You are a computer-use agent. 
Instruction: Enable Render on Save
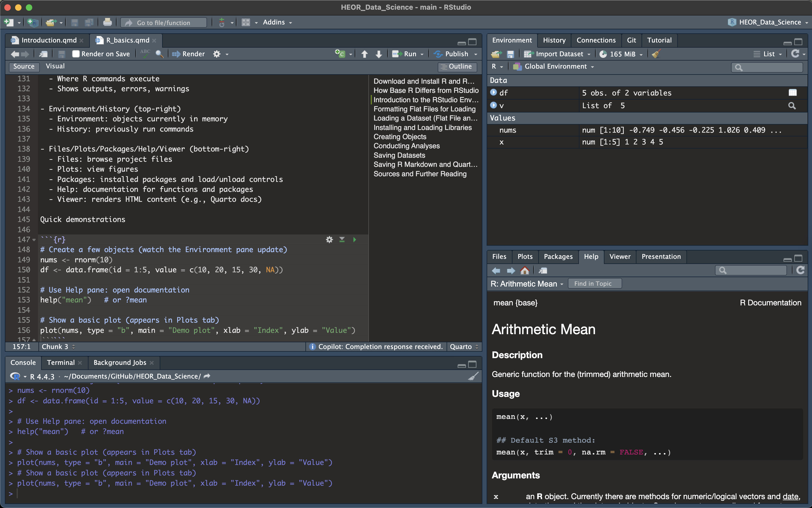click(x=76, y=54)
